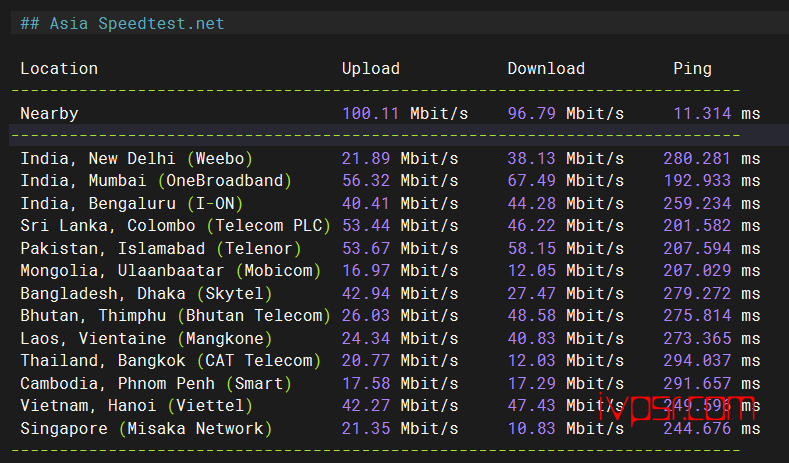Select the '## Asia Speedtest.net' heading text
Image resolution: width=789 pixels, height=463 pixels.
click(x=122, y=23)
